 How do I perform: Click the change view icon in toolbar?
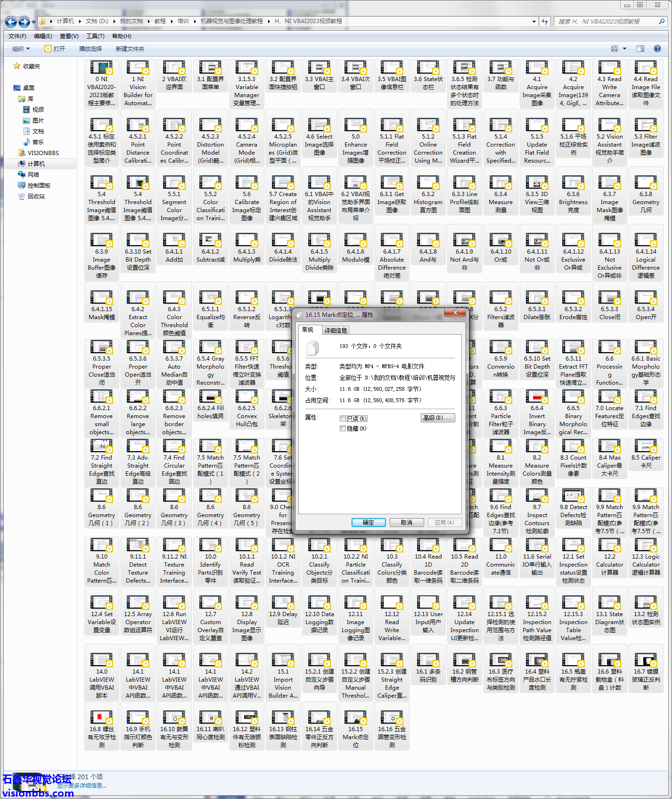coord(614,49)
